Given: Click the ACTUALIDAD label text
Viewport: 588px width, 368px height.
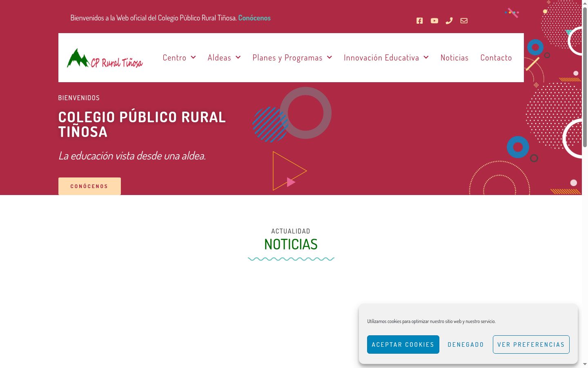Looking at the screenshot, I should coord(291,231).
